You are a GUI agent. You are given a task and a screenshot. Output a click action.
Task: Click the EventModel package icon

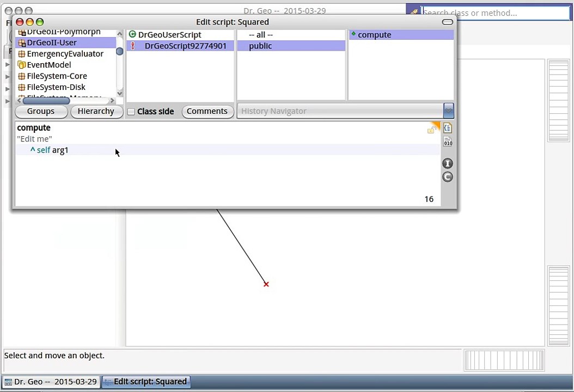click(x=22, y=65)
